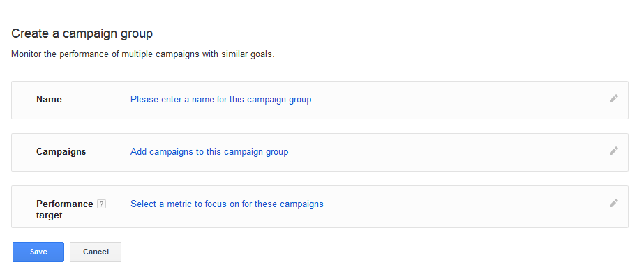Image resolution: width=644 pixels, height=274 pixels.
Task: Save the campaign group
Action: tap(38, 252)
